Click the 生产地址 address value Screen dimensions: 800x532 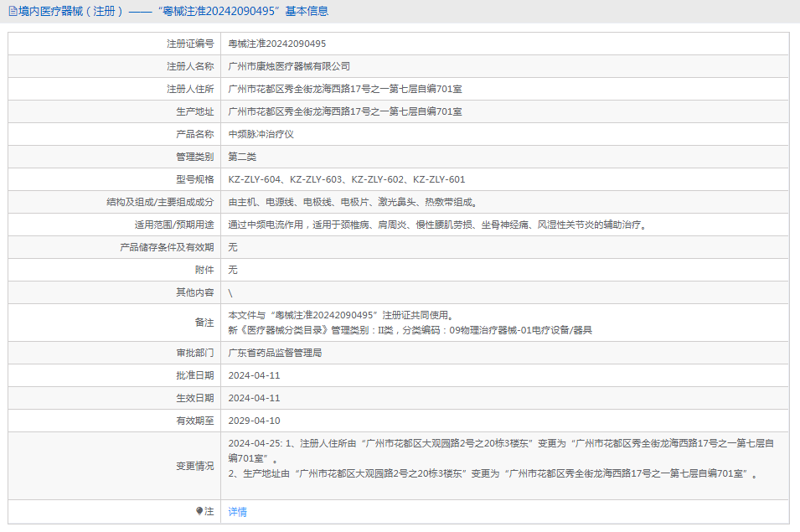point(345,111)
